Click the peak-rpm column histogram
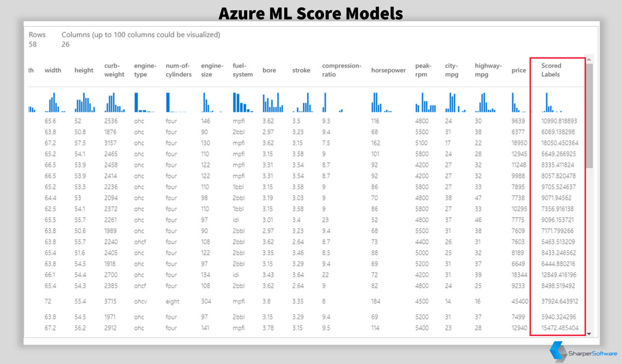This screenshot has height=364, width=622. coord(426,102)
